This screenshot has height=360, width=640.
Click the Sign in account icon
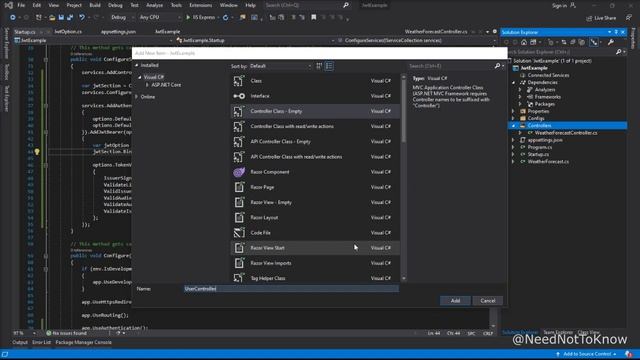coord(573,5)
